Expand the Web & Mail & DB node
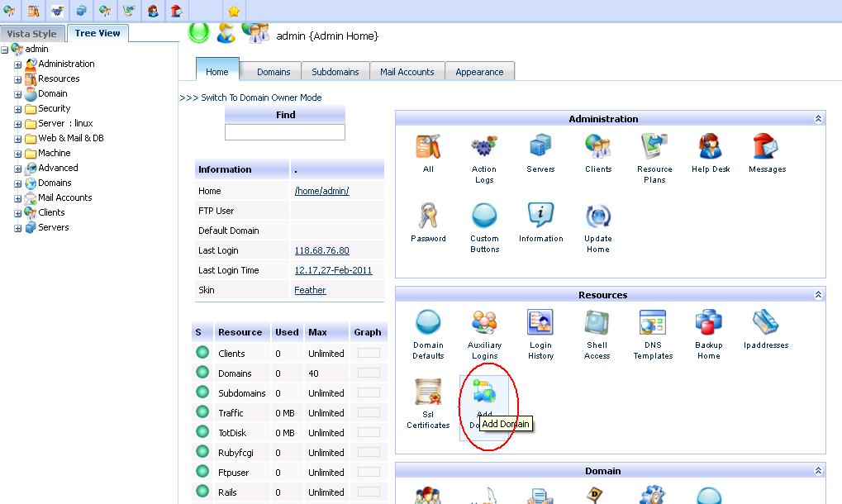The height and width of the screenshot is (504, 842). pos(17,139)
